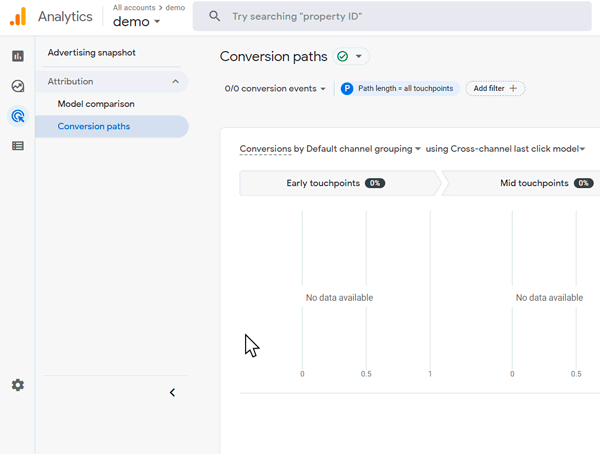Open the Reports snapshot bar chart icon
600x454 pixels.
17,56
